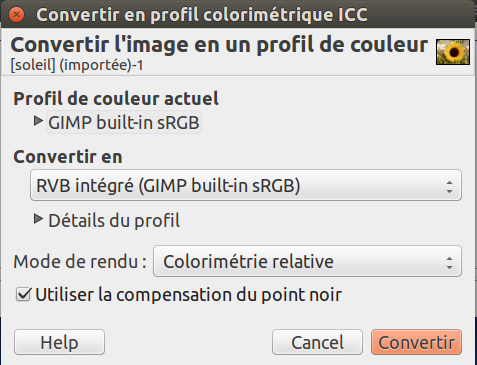
Task: Click the Mode de rendu label
Action: 80,262
